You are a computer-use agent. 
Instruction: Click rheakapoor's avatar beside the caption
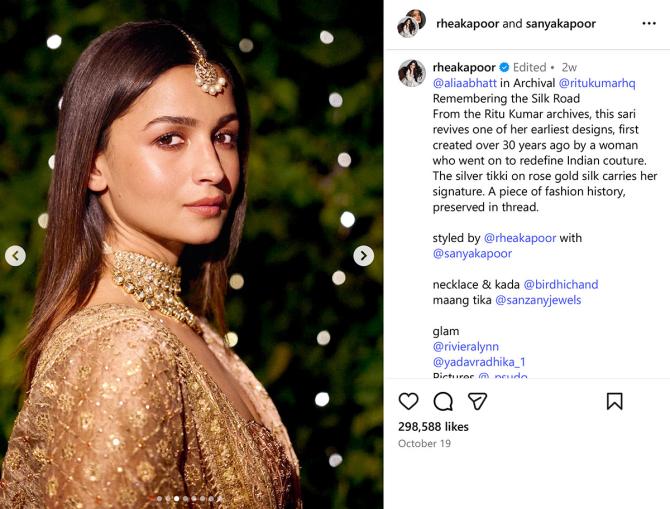[x=411, y=72]
